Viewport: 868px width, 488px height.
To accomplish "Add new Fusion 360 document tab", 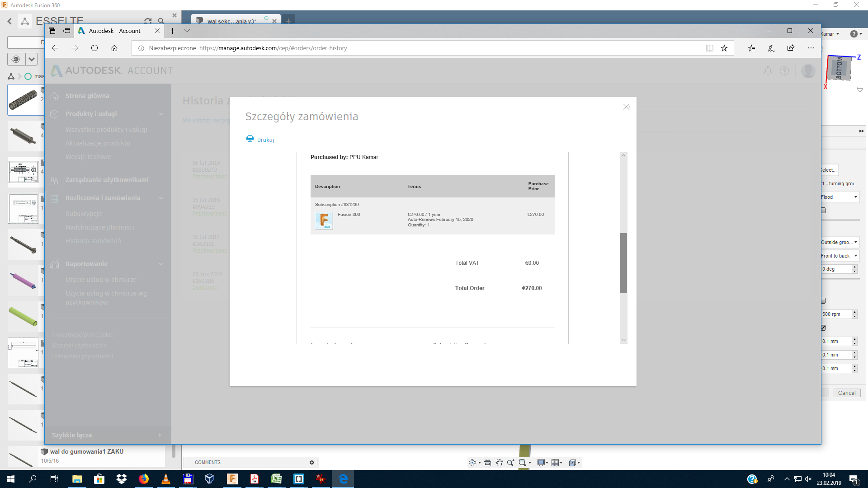I will click(288, 21).
